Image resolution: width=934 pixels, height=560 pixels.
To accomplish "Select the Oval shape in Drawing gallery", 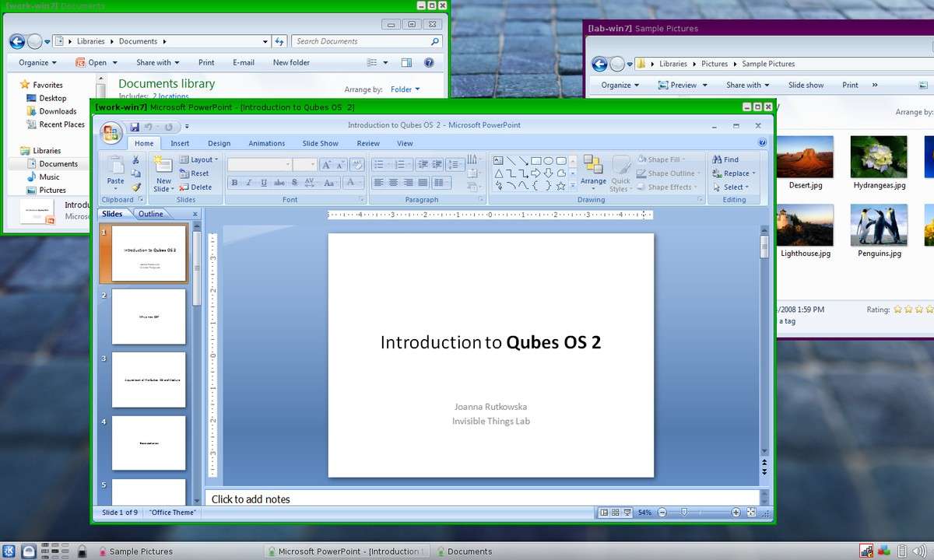I will (549, 161).
